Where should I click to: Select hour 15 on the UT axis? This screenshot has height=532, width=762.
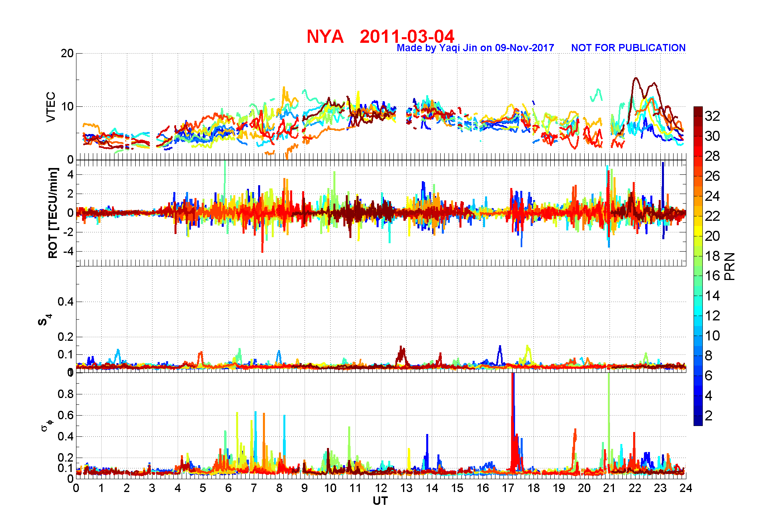pos(457,488)
